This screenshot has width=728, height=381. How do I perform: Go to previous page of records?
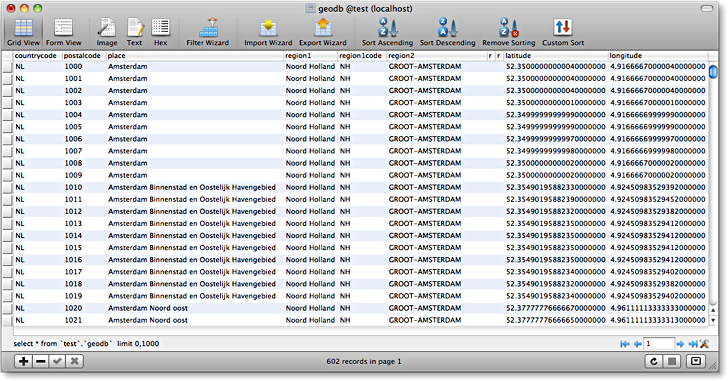click(x=637, y=344)
